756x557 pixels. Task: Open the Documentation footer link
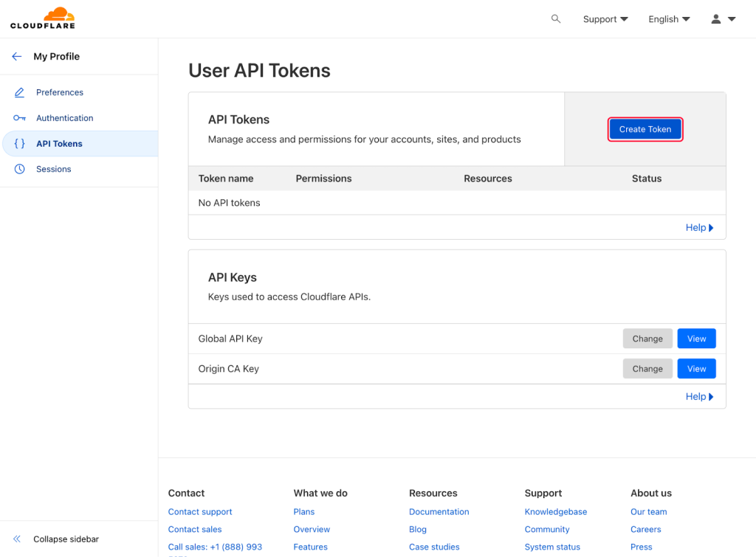(439, 512)
